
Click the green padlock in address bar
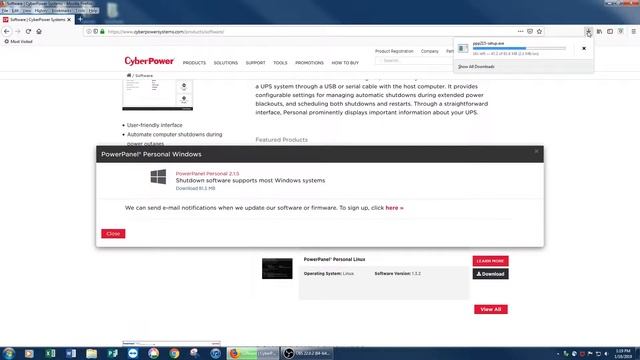pos(102,31)
